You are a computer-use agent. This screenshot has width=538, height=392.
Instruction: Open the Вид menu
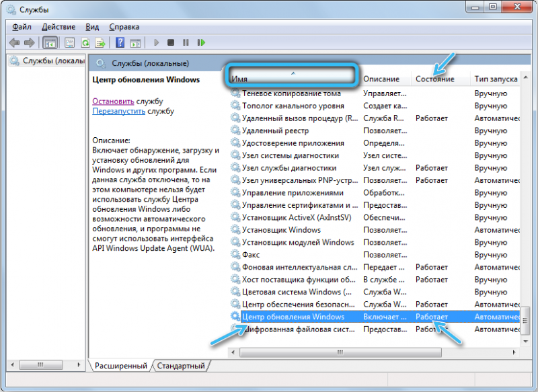pos(92,27)
